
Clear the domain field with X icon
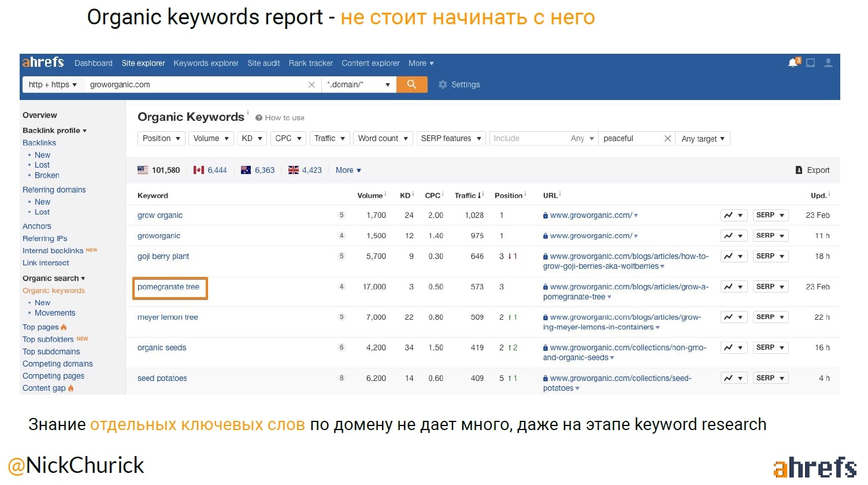(311, 84)
